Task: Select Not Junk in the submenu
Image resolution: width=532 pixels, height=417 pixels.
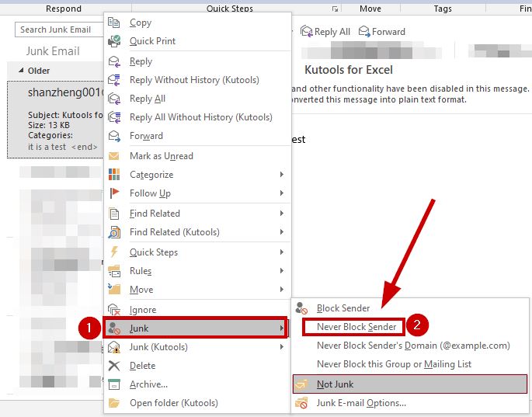Action: [410, 384]
